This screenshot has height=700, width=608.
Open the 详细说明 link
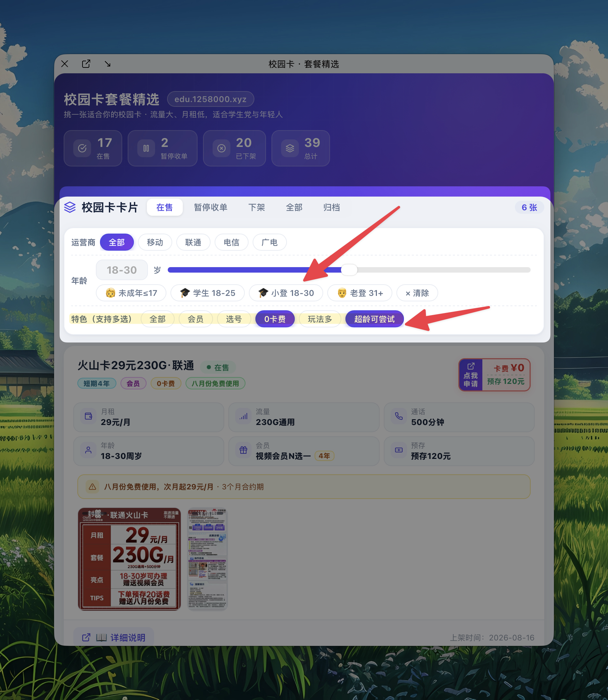pos(114,637)
